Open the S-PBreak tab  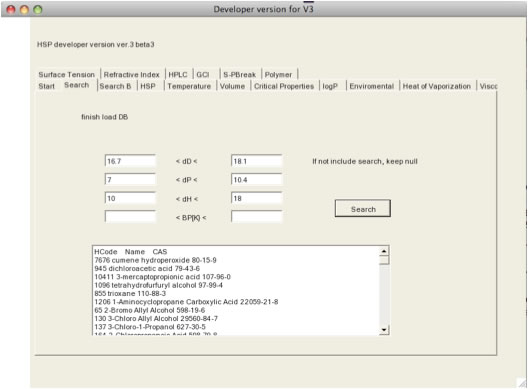tap(240, 74)
